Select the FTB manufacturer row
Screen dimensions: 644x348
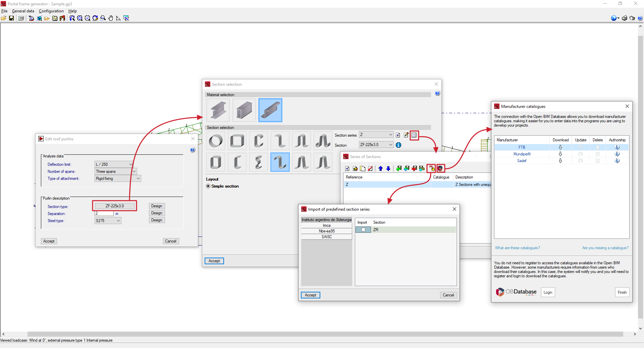click(561, 147)
